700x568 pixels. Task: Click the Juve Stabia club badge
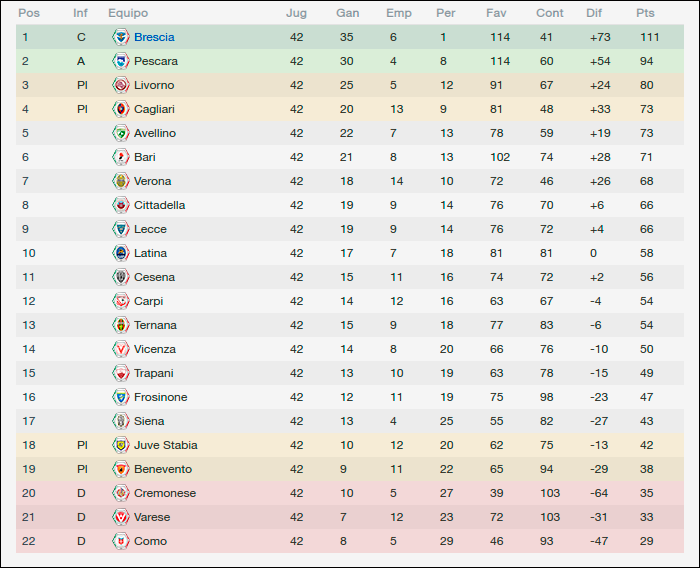click(x=121, y=445)
